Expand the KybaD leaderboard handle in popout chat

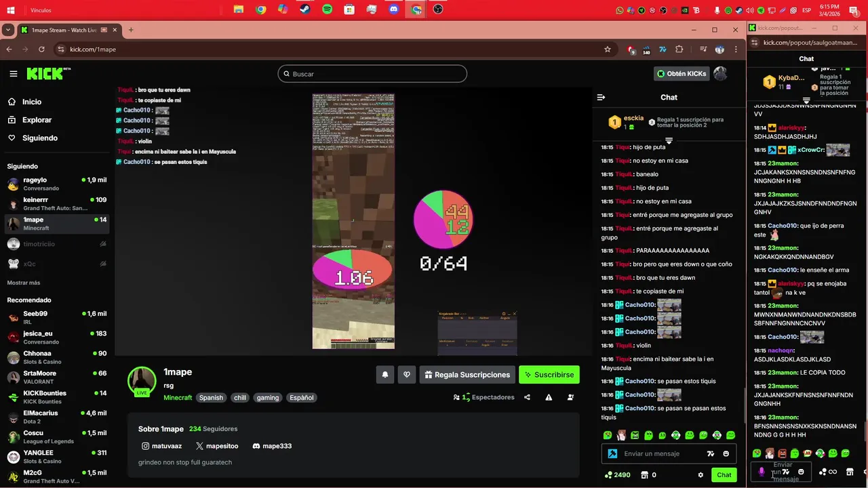806,100
